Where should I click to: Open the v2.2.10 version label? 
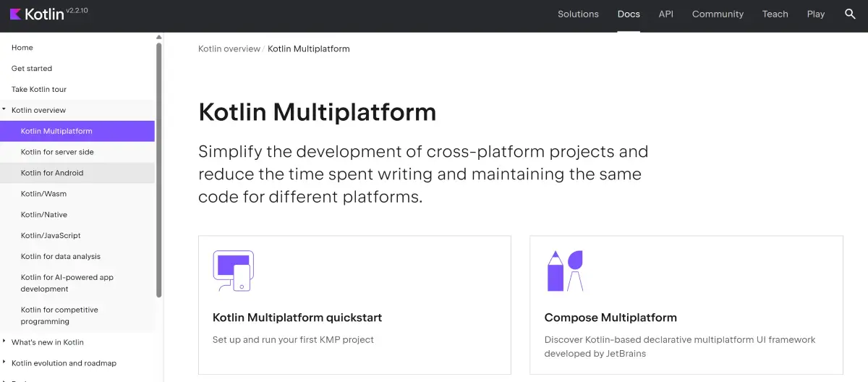tap(77, 10)
